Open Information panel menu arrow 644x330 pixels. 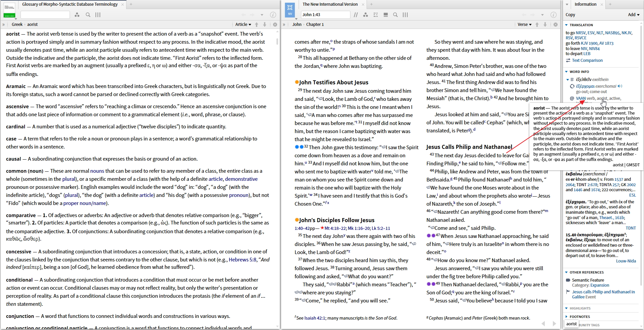click(x=567, y=4)
